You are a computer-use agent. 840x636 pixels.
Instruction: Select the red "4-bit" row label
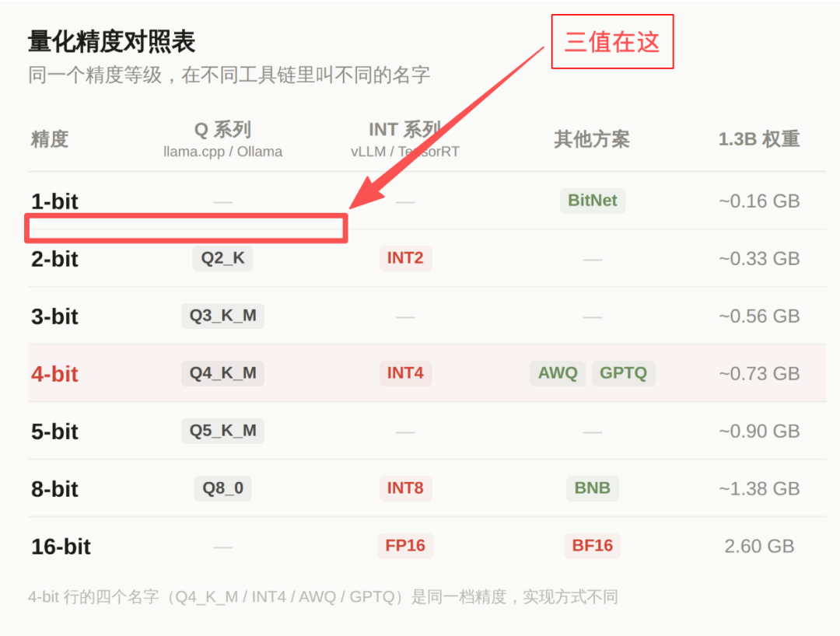click(54, 374)
